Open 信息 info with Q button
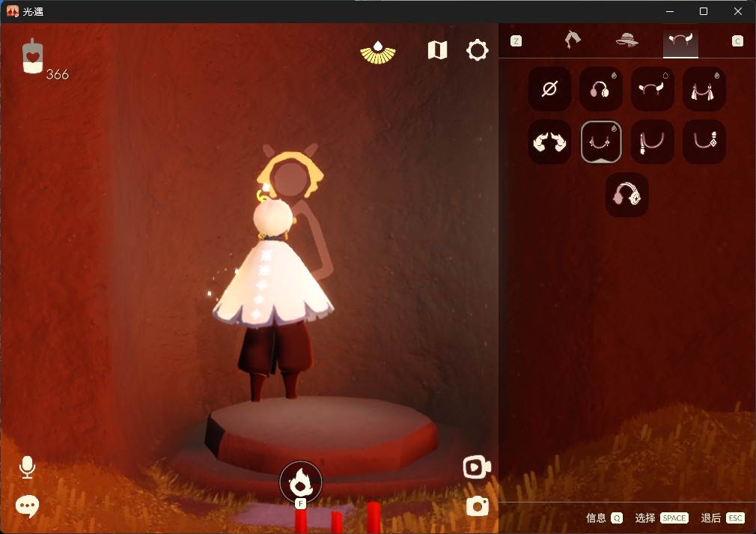This screenshot has height=534, width=756. coord(604,518)
